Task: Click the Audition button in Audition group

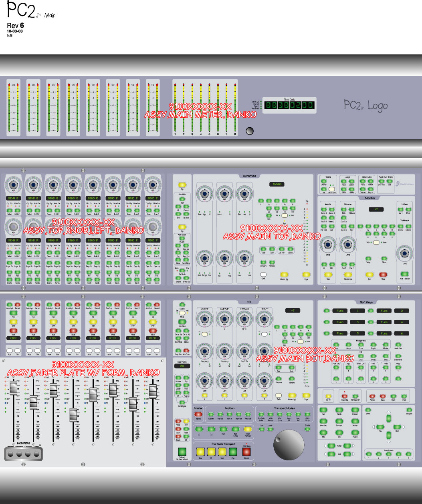Action: [x=211, y=414]
